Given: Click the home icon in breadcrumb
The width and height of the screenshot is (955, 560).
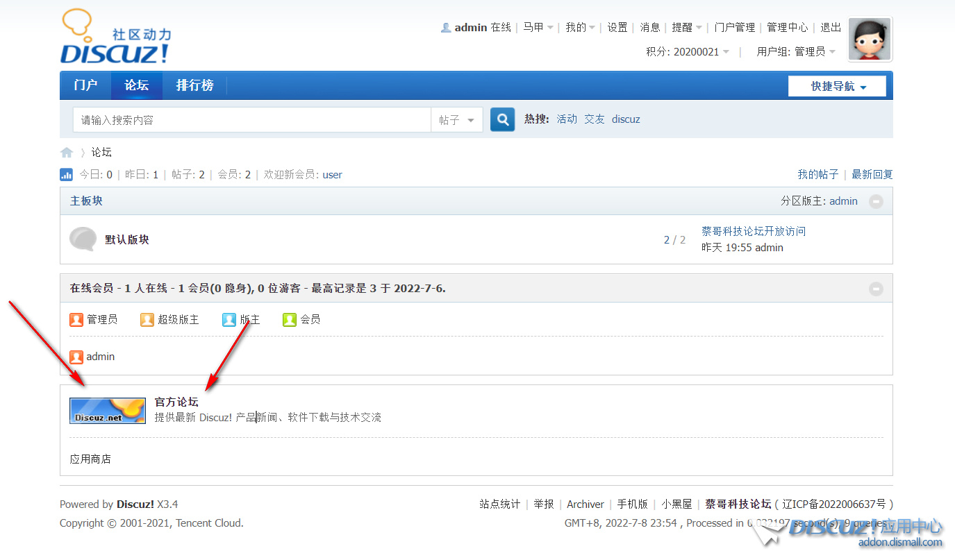Looking at the screenshot, I should [x=67, y=153].
